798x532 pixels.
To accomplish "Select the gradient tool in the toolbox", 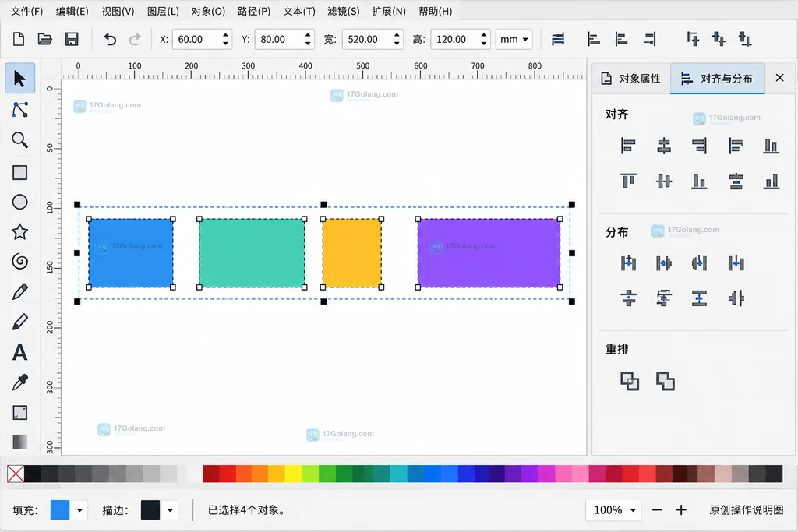I will [19, 442].
